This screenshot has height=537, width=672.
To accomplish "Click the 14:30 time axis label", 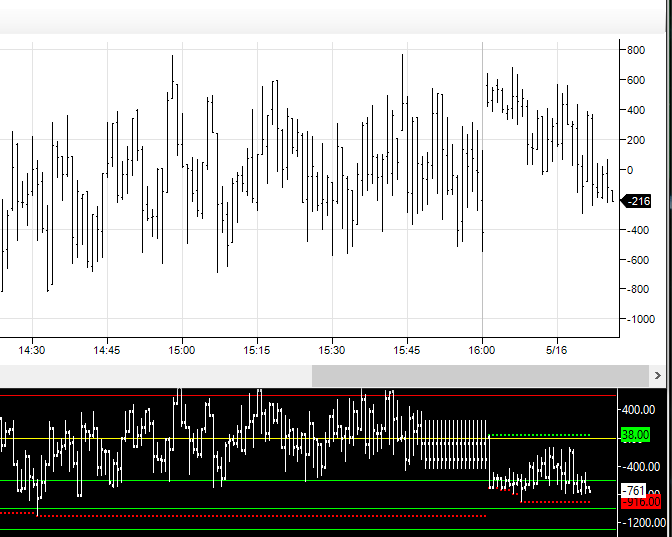I will point(32,350).
